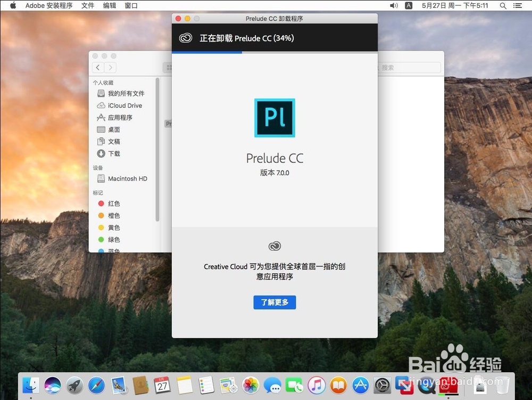
Task: Click the Trash in the Dock
Action: tap(503, 386)
